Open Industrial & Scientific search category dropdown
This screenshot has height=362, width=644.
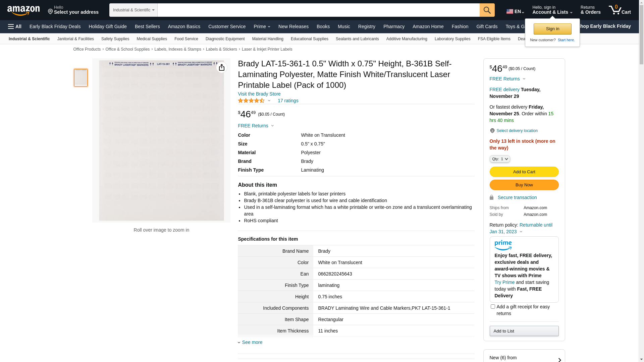[x=133, y=10]
